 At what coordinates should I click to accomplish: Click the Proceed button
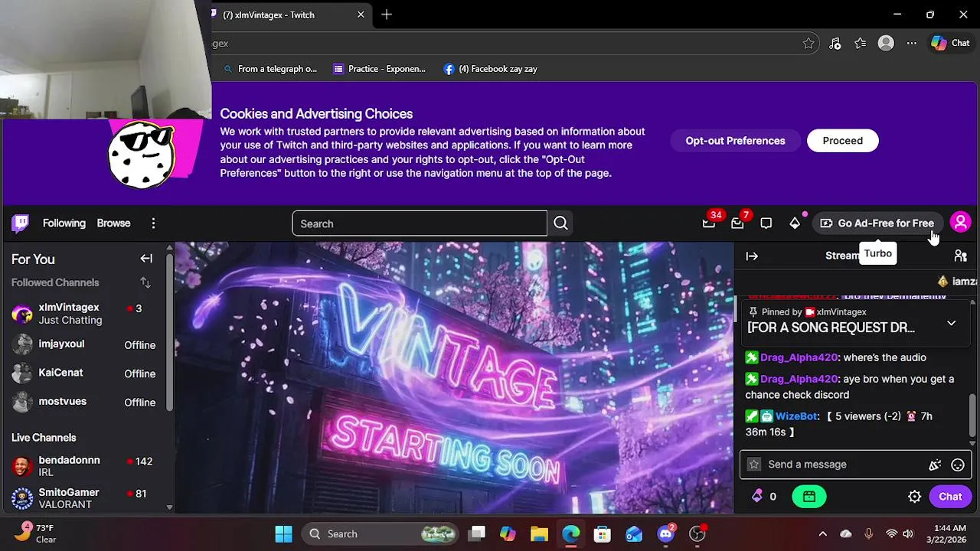(x=842, y=141)
